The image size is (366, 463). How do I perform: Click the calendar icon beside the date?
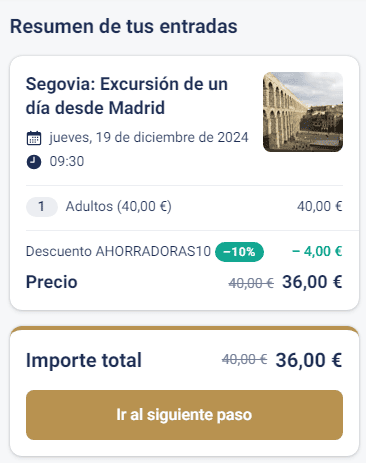(x=34, y=138)
